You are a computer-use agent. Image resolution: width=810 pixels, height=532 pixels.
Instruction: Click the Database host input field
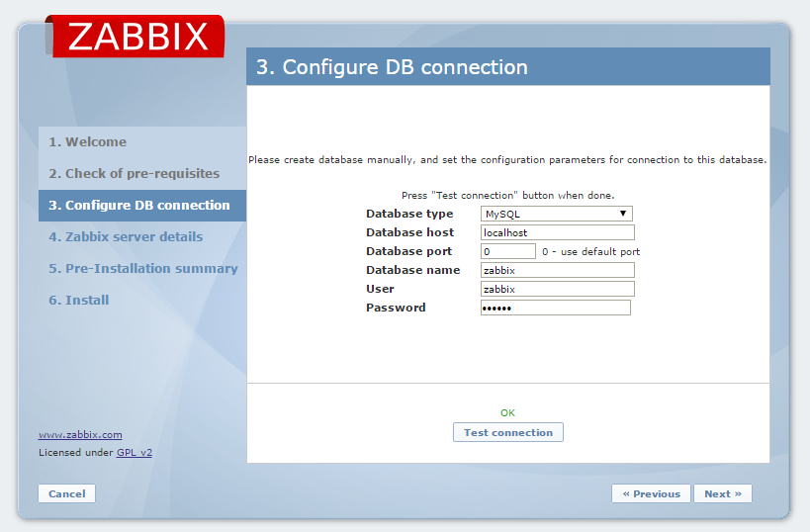tap(556, 232)
